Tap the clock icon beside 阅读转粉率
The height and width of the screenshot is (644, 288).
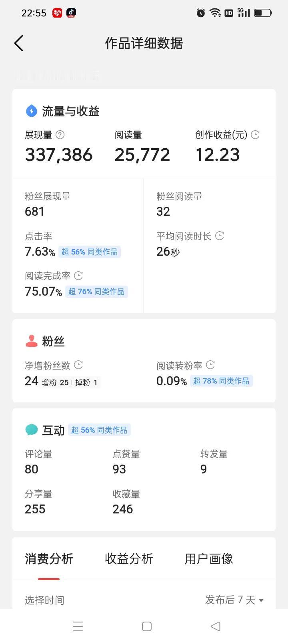[210, 365]
